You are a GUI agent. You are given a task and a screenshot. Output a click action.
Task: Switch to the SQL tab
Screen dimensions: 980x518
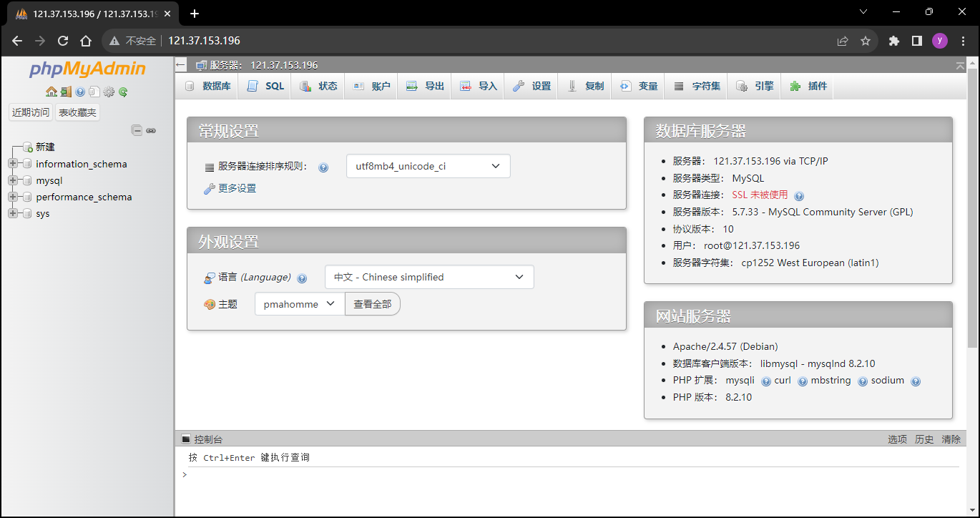tap(266, 86)
